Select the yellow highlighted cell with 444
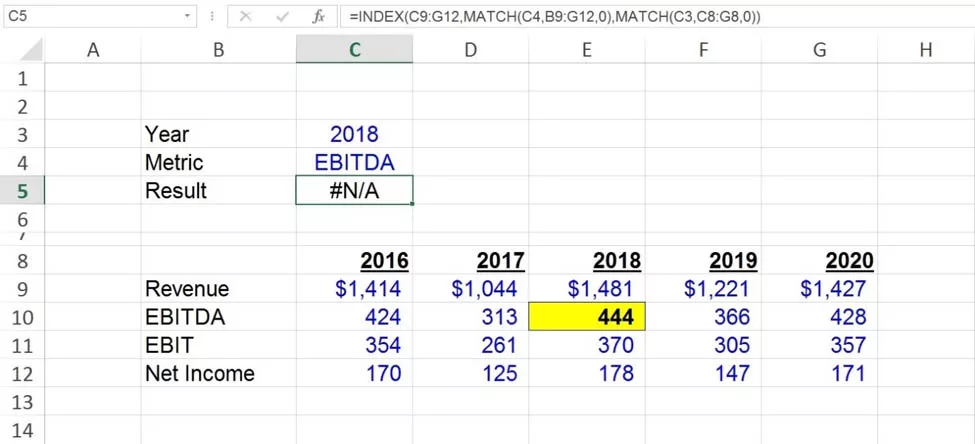 pos(587,317)
